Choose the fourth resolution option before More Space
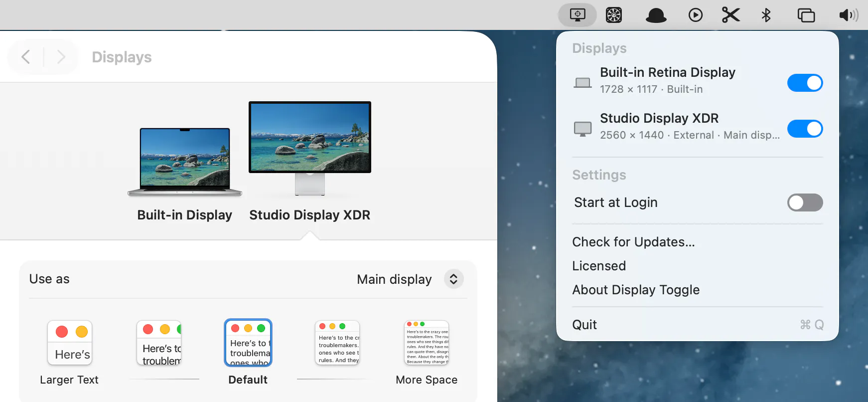The width and height of the screenshot is (868, 402). 337,342
